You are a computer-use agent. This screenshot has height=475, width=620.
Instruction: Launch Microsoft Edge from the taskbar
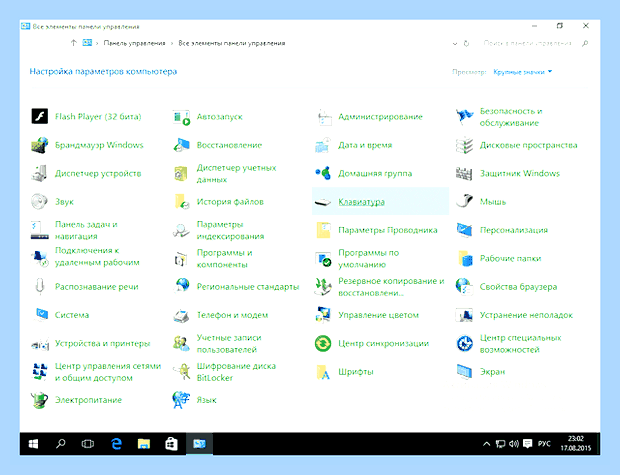click(x=116, y=444)
